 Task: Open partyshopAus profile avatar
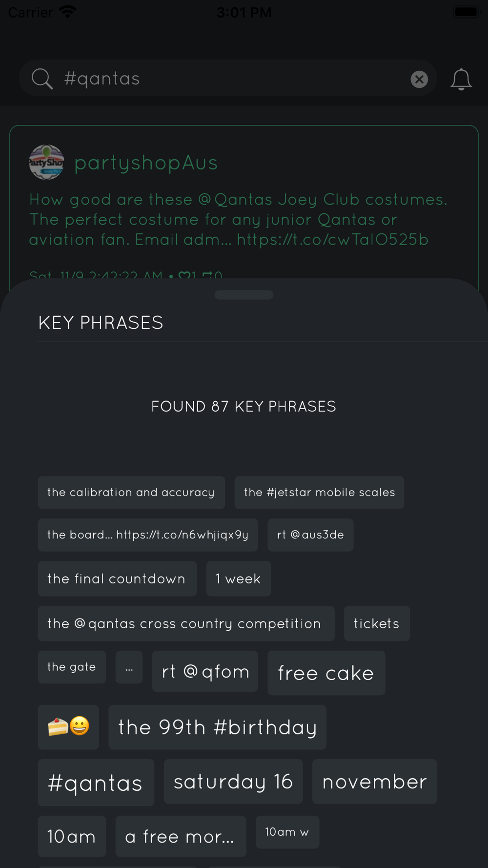pos(46,162)
